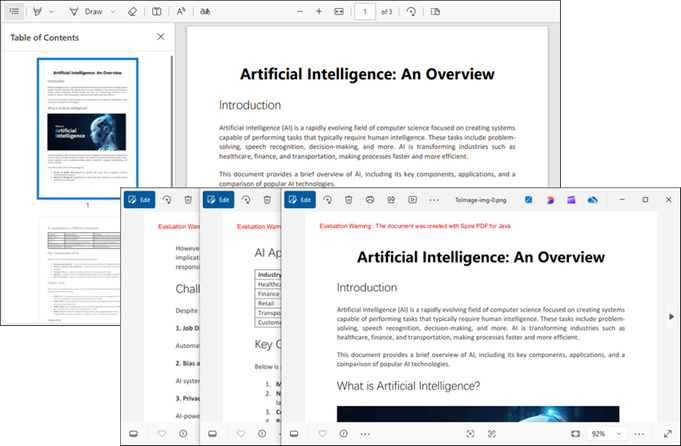Image resolution: width=681 pixels, height=446 pixels.
Task: Go to next image with right arrow
Action: point(671,317)
